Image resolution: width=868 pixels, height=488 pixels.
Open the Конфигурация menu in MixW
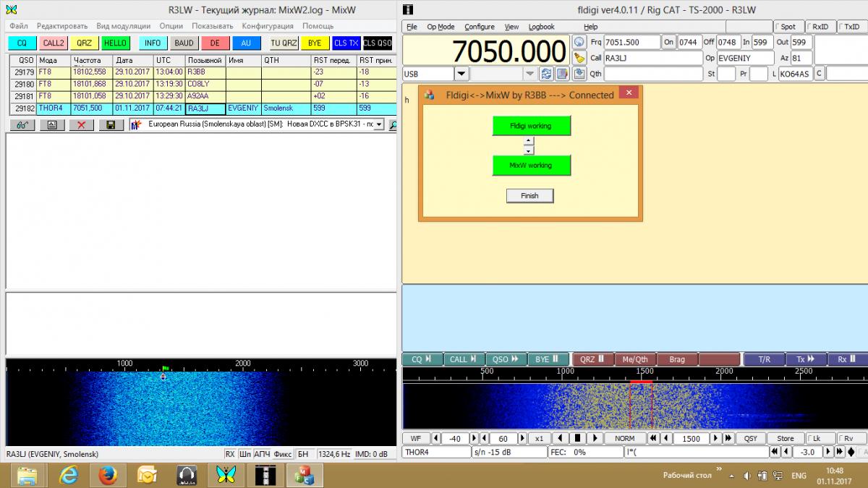click(x=268, y=26)
